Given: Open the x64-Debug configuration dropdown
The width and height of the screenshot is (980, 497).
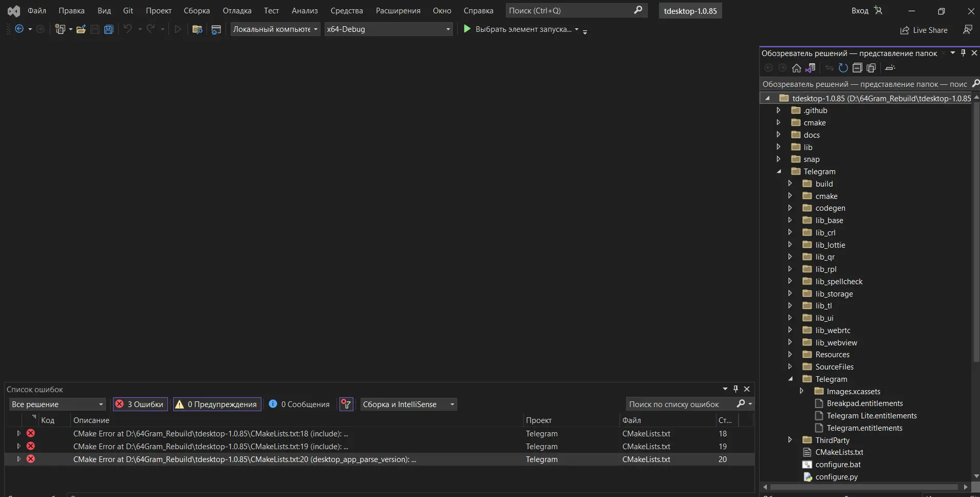Looking at the screenshot, I should pyautogui.click(x=388, y=29).
